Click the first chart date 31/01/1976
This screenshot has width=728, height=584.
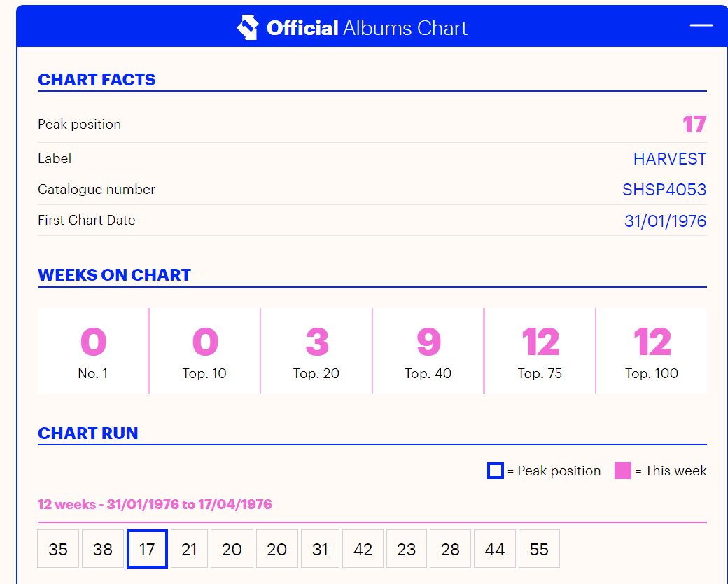(665, 221)
